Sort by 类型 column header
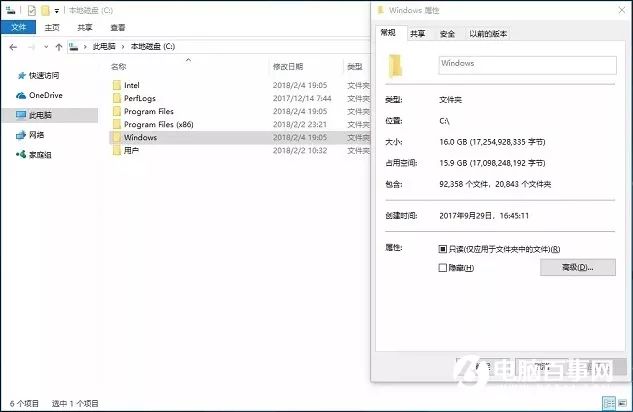Image resolution: width=633 pixels, height=412 pixels. pos(354,67)
